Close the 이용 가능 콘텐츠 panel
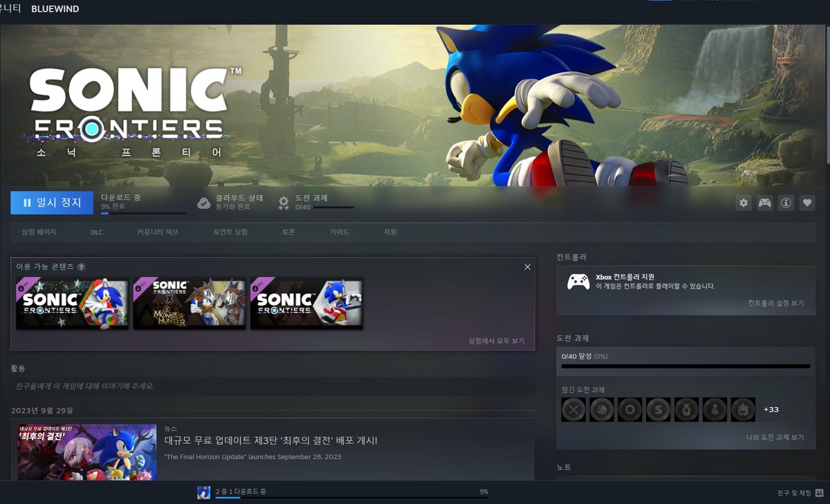Viewport: 830px width, 504px height. pyautogui.click(x=528, y=267)
